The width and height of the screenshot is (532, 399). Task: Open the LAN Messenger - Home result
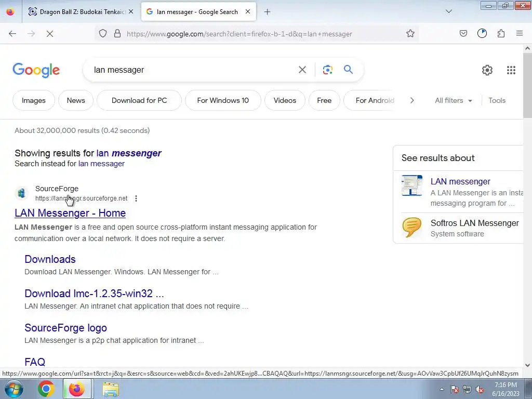[70, 213]
